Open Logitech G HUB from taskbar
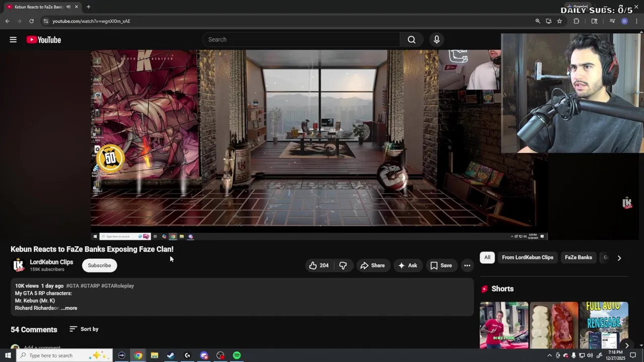 pyautogui.click(x=187, y=355)
